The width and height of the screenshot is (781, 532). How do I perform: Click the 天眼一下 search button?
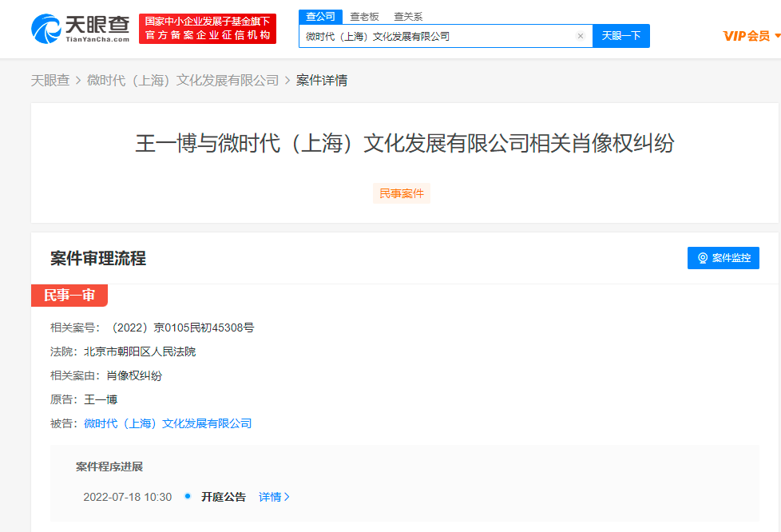pos(621,36)
